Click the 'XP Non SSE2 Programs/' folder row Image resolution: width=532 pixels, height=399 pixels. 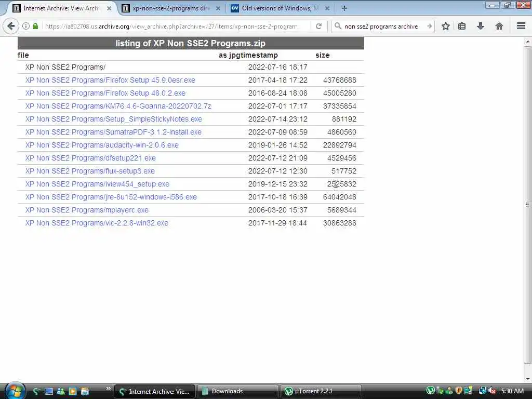coord(191,67)
